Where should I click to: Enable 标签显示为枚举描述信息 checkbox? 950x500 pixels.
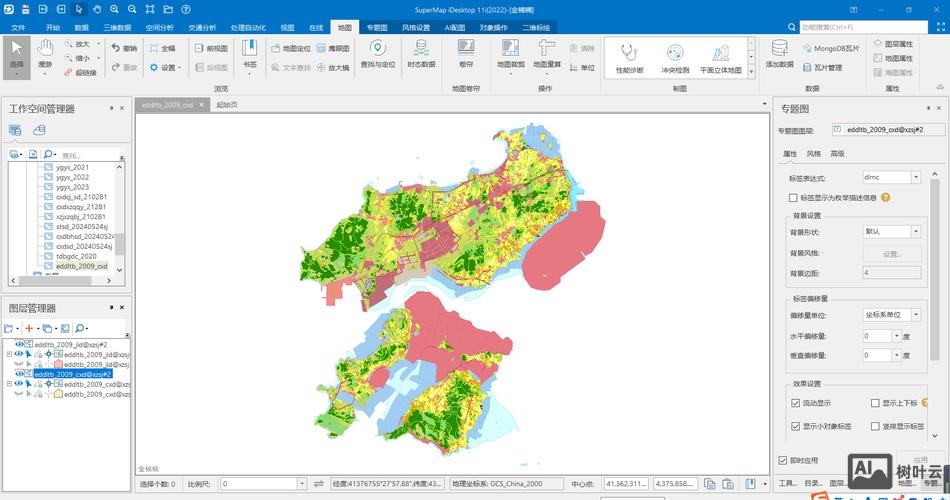click(794, 198)
